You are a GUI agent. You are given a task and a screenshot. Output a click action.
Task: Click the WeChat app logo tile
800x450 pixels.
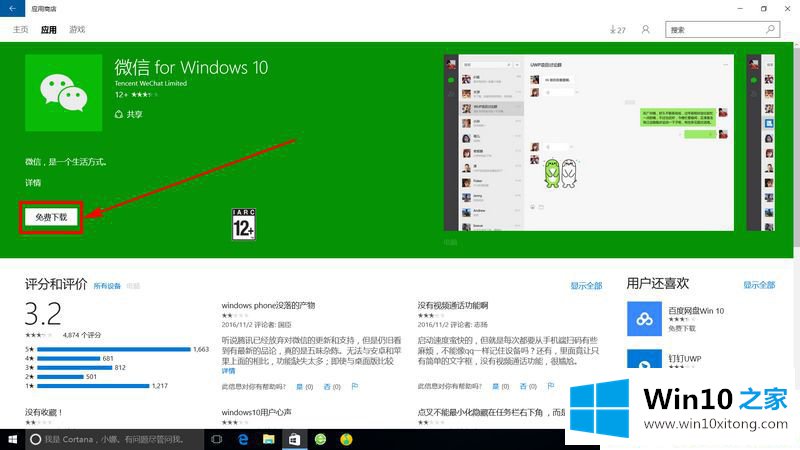point(64,93)
